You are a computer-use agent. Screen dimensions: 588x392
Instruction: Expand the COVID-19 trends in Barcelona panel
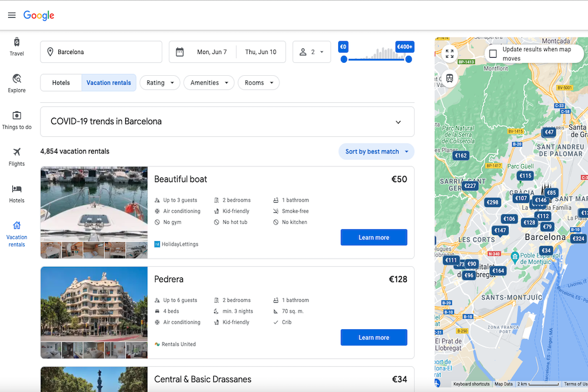(398, 122)
